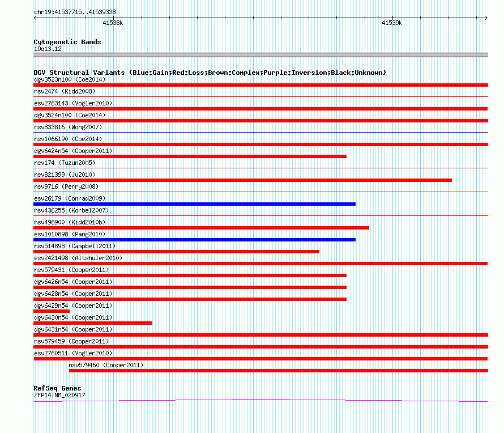504x433 pixels.
Task: Click the red bar of dgv6424n54
Action: (x=190, y=156)
